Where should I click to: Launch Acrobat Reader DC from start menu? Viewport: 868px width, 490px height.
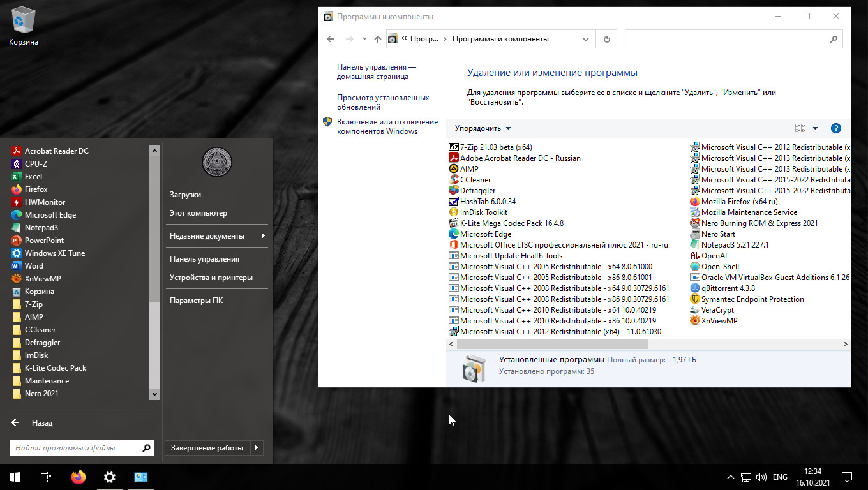click(x=50, y=151)
